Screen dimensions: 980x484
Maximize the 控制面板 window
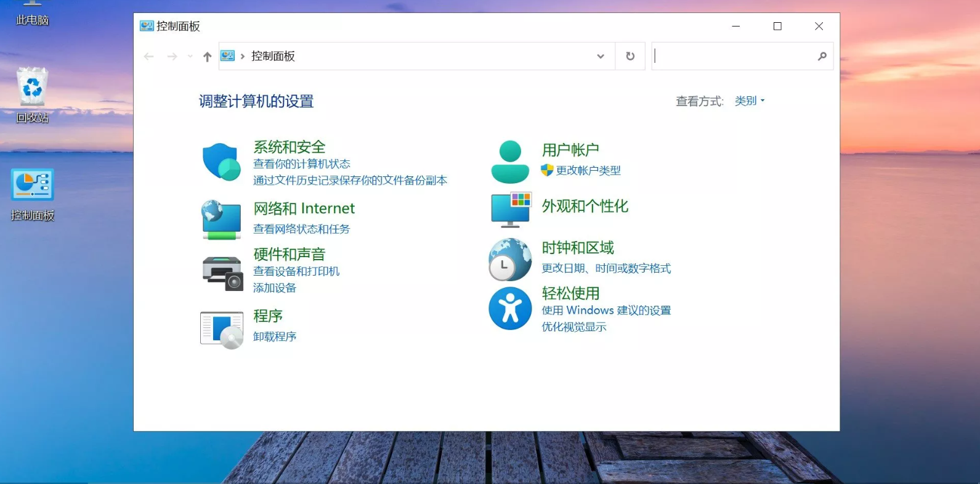[x=777, y=26]
